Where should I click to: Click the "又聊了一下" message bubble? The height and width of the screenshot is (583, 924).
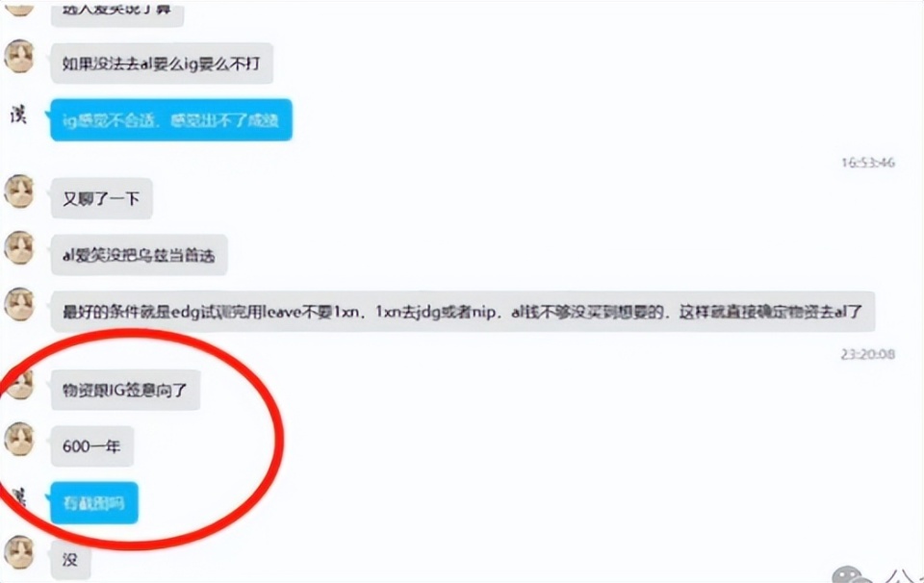[x=101, y=198]
